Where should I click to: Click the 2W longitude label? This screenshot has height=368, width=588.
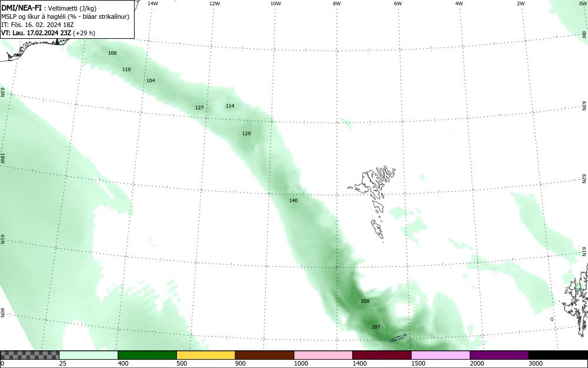(520, 4)
